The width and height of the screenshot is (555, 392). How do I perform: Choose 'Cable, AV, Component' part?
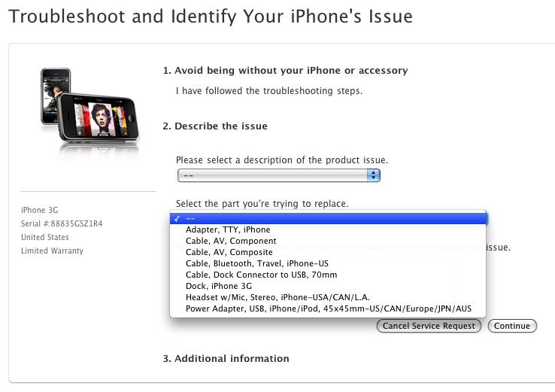point(328,242)
